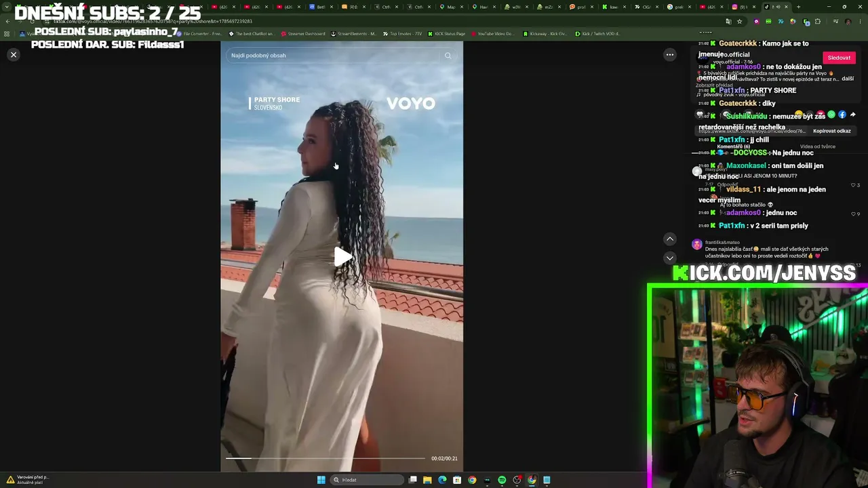This screenshot has width=868, height=488.
Task: Open a new browser tab
Action: [x=798, y=7]
